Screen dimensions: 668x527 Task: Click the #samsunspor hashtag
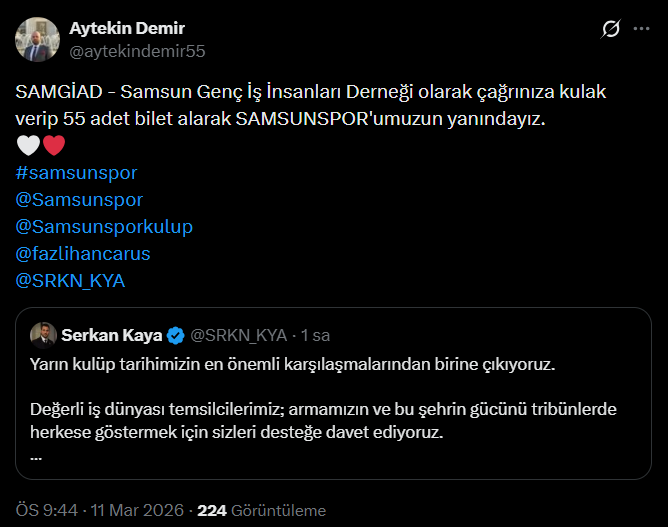tap(77, 173)
